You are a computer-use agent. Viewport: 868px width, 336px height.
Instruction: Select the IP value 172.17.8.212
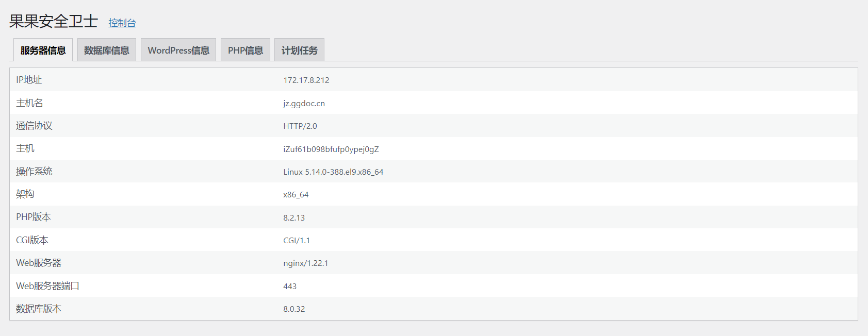pos(306,80)
